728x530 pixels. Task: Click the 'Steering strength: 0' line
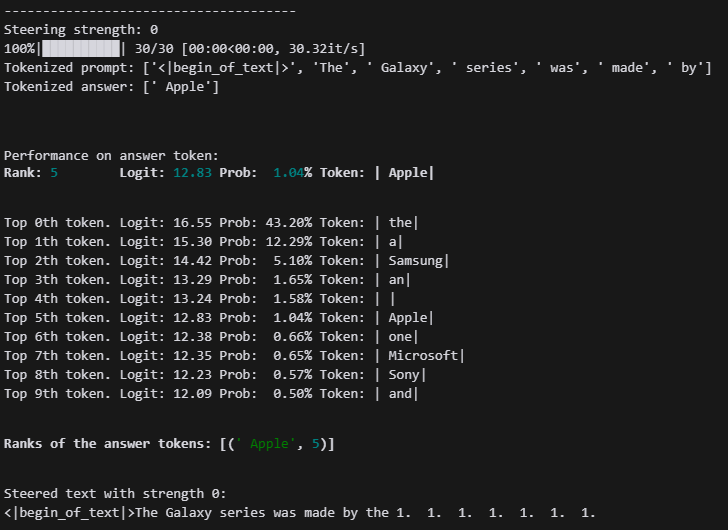[x=81, y=30]
